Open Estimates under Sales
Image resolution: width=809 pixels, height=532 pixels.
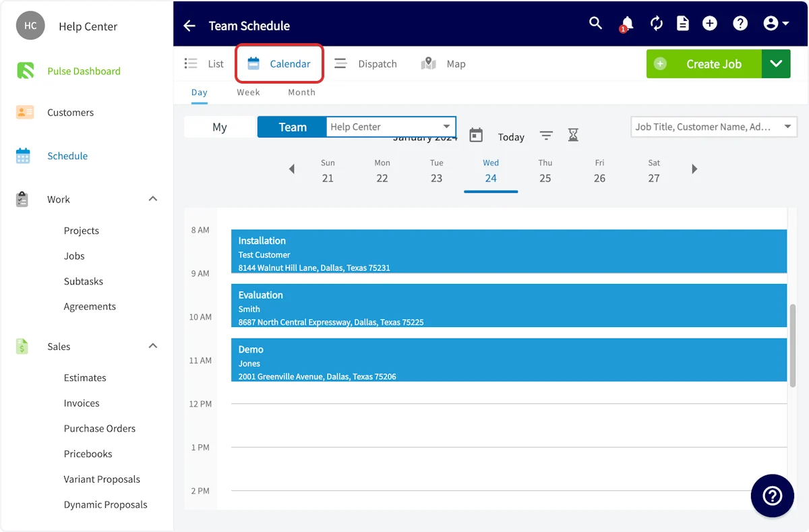(x=85, y=378)
